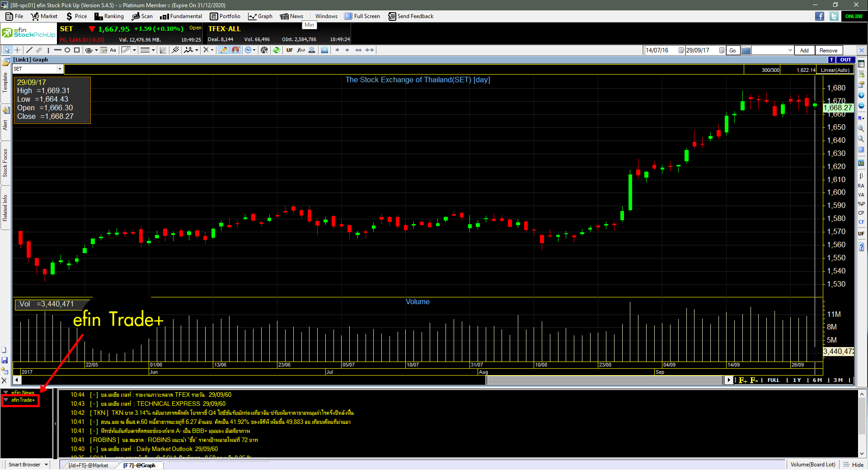The height and width of the screenshot is (470, 868).
Task: Click the UF toolbar icon
Action: click(290, 50)
